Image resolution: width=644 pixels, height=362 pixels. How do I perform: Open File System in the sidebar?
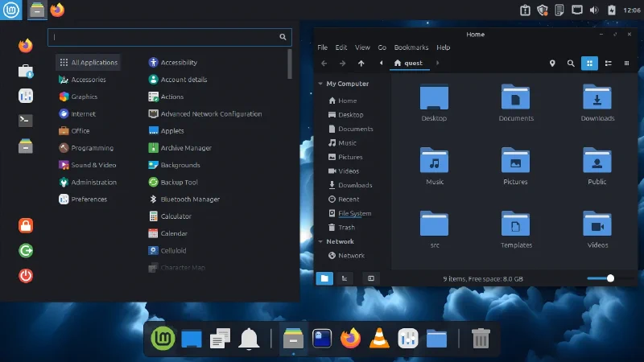[350, 213]
